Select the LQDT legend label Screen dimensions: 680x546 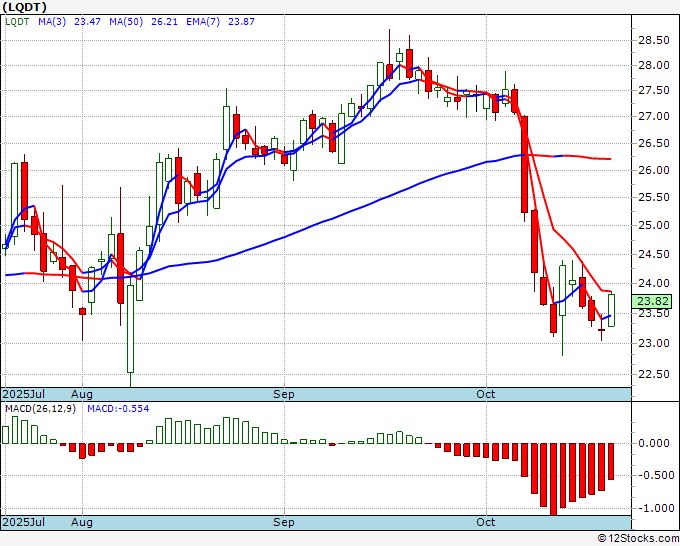17,22
